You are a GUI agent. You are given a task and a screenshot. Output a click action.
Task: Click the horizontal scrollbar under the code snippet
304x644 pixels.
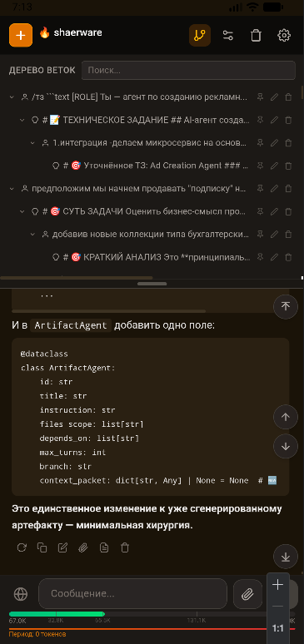pyautogui.click(x=108, y=311)
